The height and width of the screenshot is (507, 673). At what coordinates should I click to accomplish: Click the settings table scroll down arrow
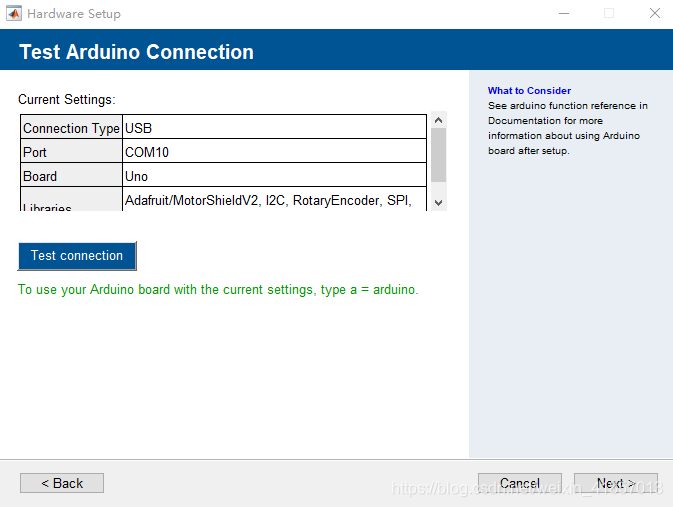(438, 203)
